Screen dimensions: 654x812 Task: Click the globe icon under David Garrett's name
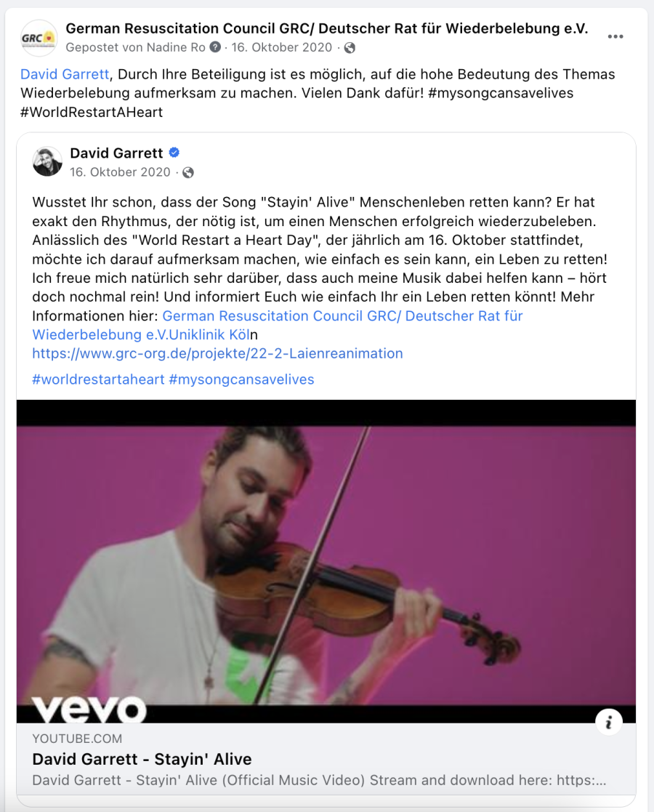pyautogui.click(x=188, y=172)
